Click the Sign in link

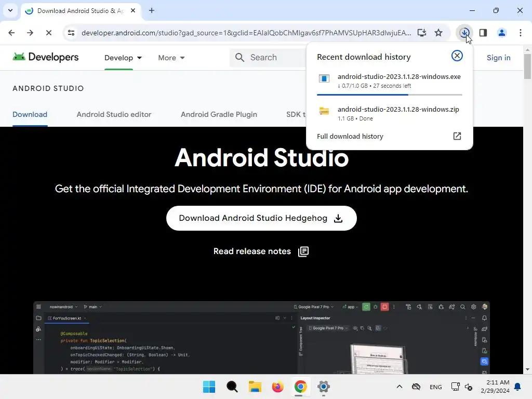[x=498, y=58]
